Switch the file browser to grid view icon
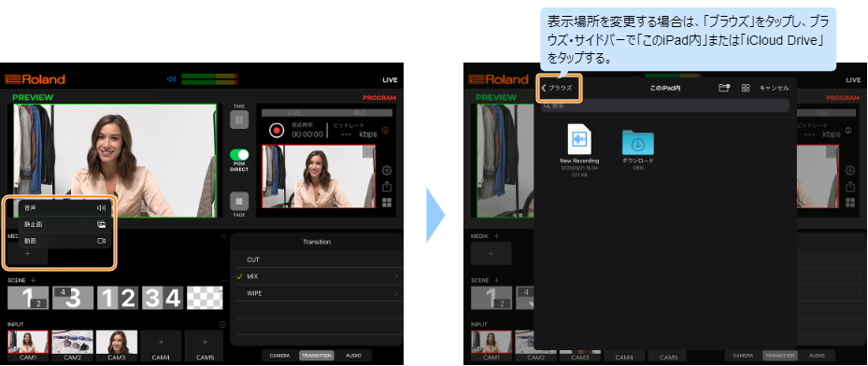868x366 pixels. [x=746, y=88]
